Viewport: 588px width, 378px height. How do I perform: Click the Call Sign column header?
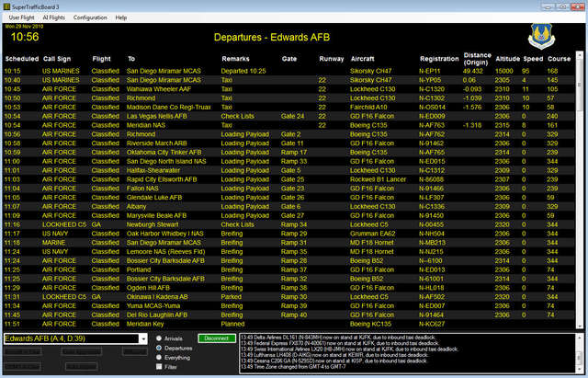click(x=57, y=59)
